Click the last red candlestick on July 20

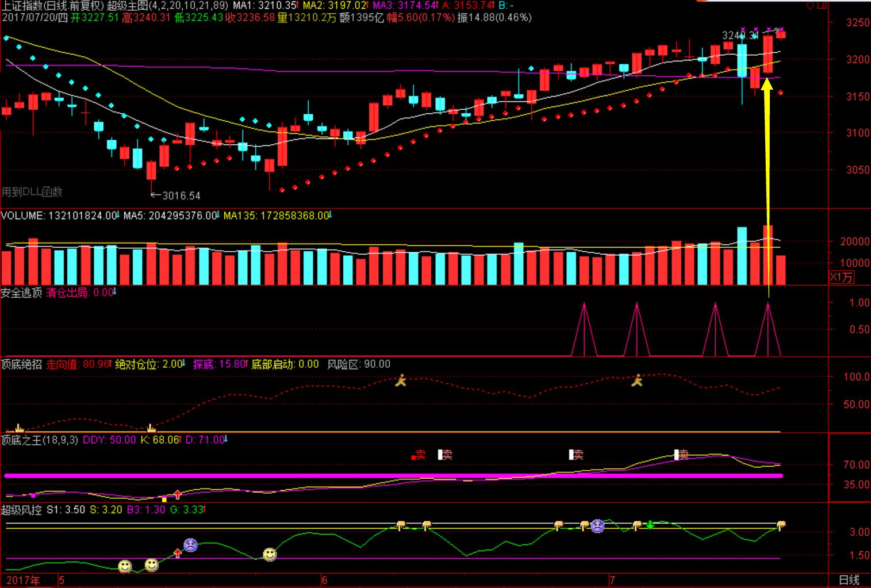[x=781, y=34]
